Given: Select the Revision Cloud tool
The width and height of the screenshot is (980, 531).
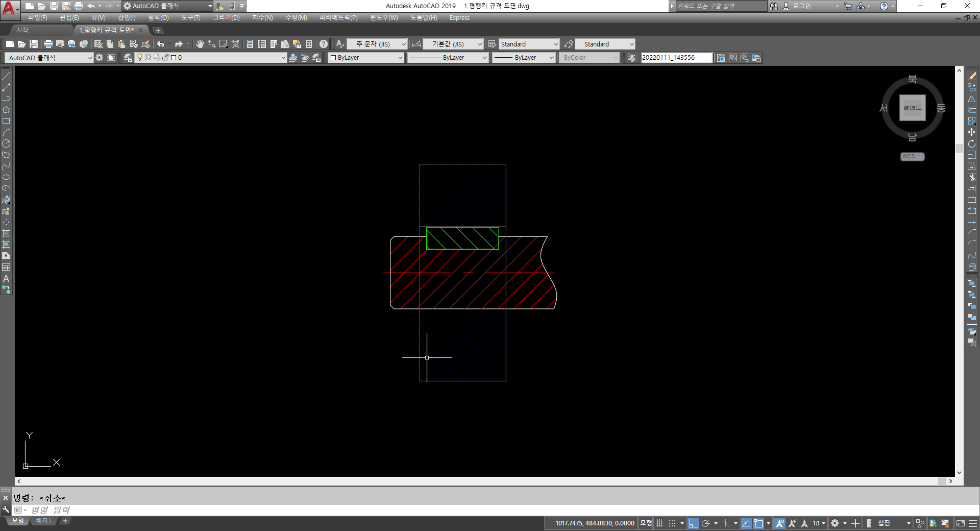Looking at the screenshot, I should (x=6, y=155).
